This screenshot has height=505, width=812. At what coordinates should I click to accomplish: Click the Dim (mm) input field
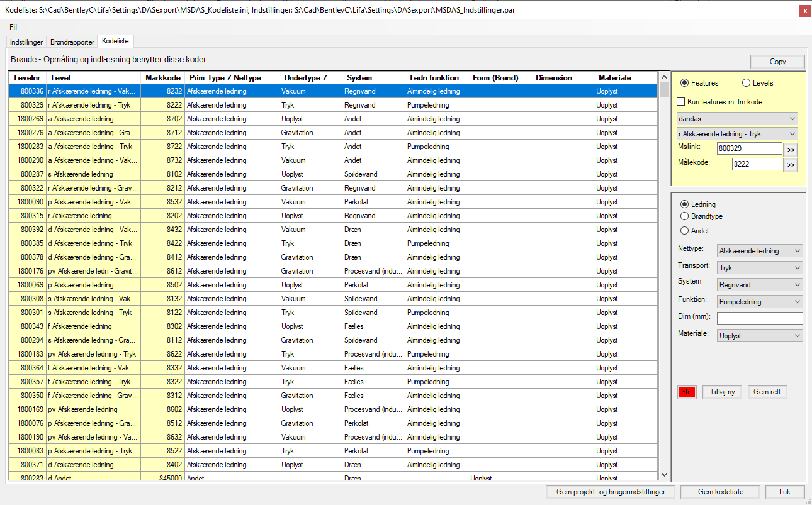(x=760, y=318)
